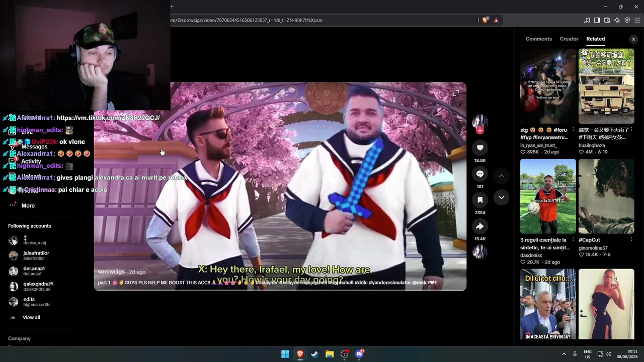Open the #CapCut related video thumbnail
Image resolution: width=644 pixels, height=362 pixels.
[606, 196]
